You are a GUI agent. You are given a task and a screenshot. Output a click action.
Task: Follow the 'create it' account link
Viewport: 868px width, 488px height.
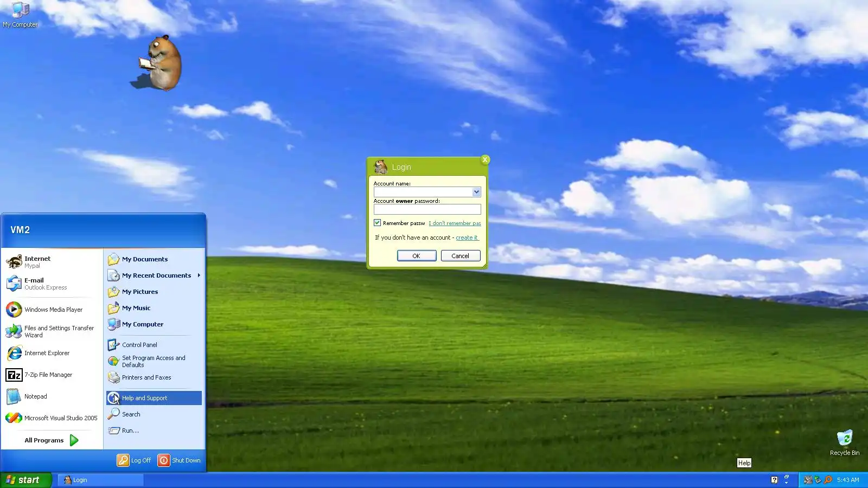click(x=467, y=237)
